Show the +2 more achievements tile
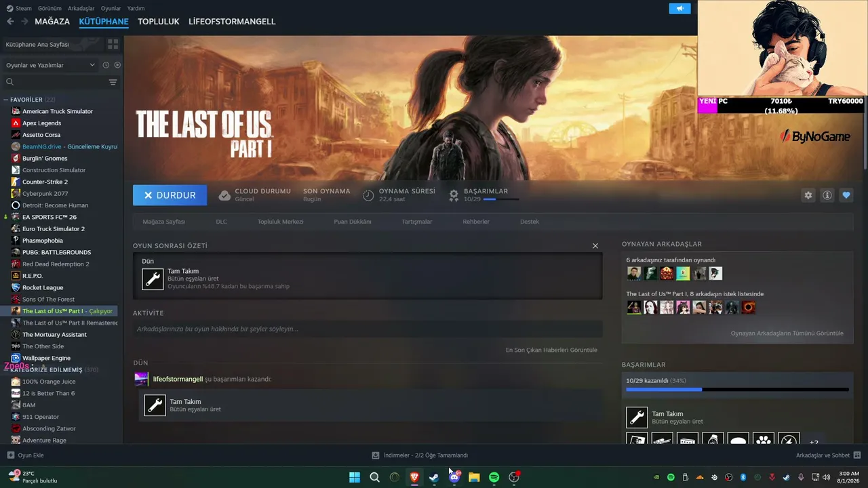The width and height of the screenshot is (868, 488). click(x=814, y=439)
